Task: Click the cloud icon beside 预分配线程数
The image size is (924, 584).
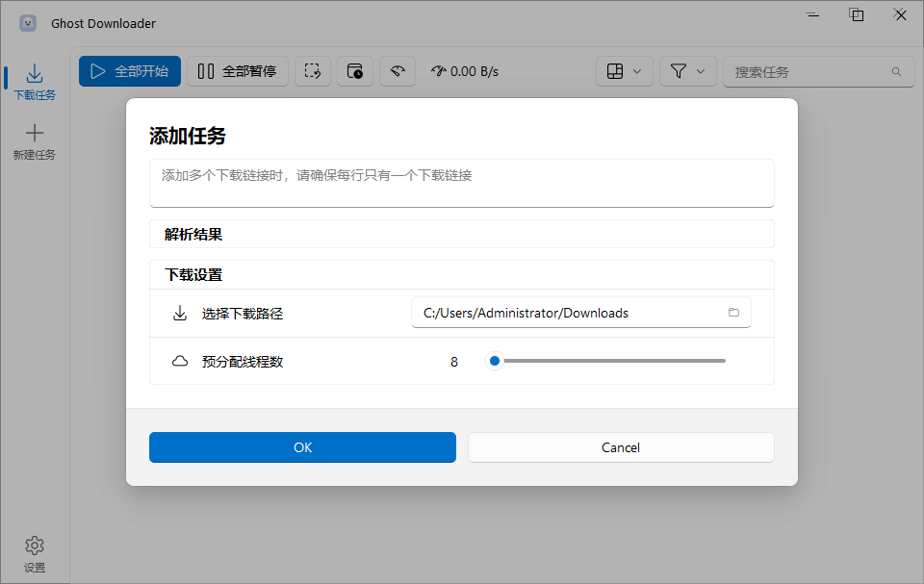Action: tap(180, 360)
